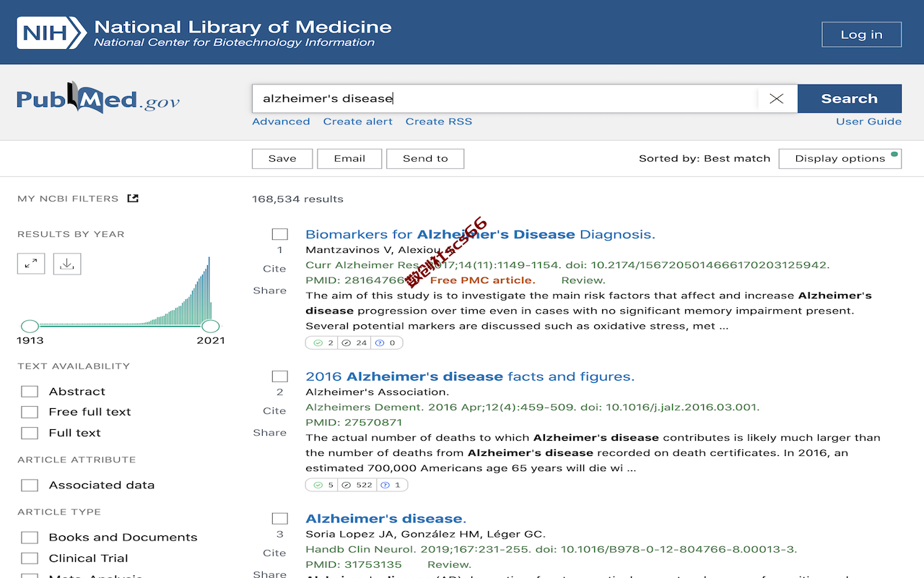Click the 168,534 results count text
This screenshot has width=924, height=578.
(297, 199)
